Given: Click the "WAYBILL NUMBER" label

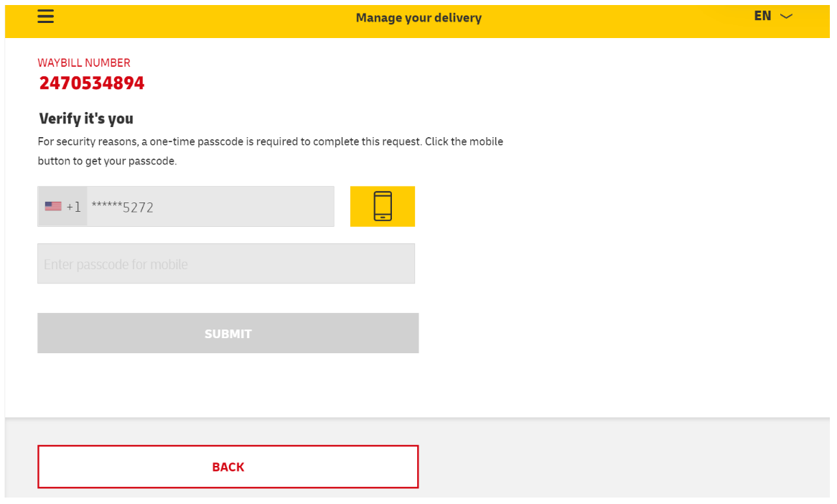Looking at the screenshot, I should (84, 63).
